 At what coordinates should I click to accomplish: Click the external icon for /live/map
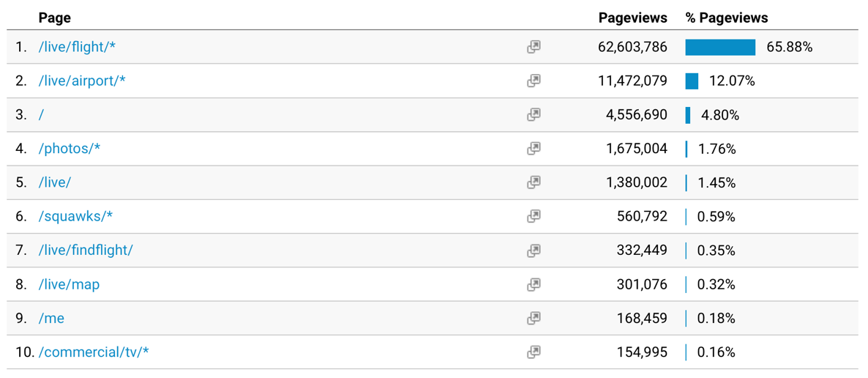click(533, 284)
